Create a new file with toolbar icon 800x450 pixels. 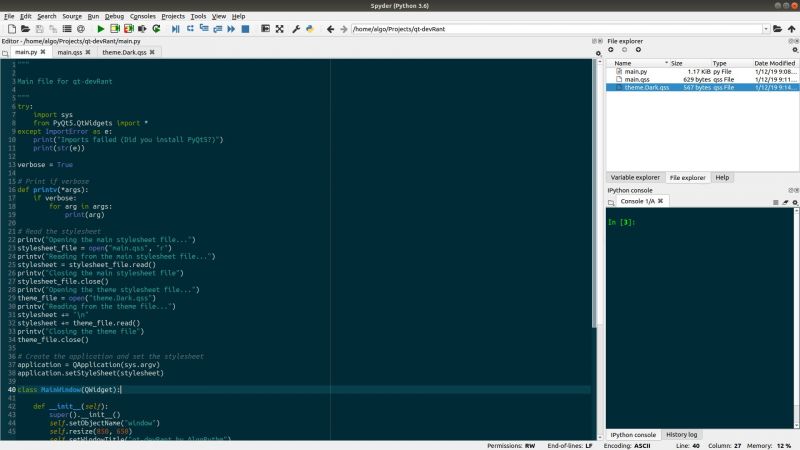pyautogui.click(x=12, y=29)
